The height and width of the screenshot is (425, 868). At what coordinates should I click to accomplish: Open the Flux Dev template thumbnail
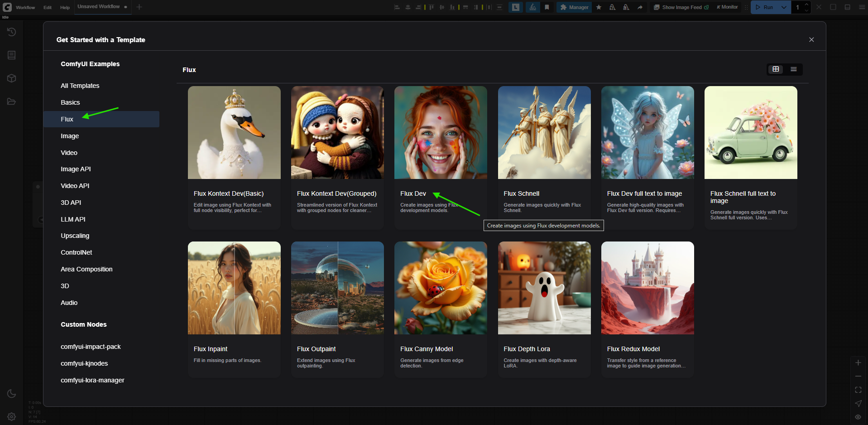tap(441, 132)
